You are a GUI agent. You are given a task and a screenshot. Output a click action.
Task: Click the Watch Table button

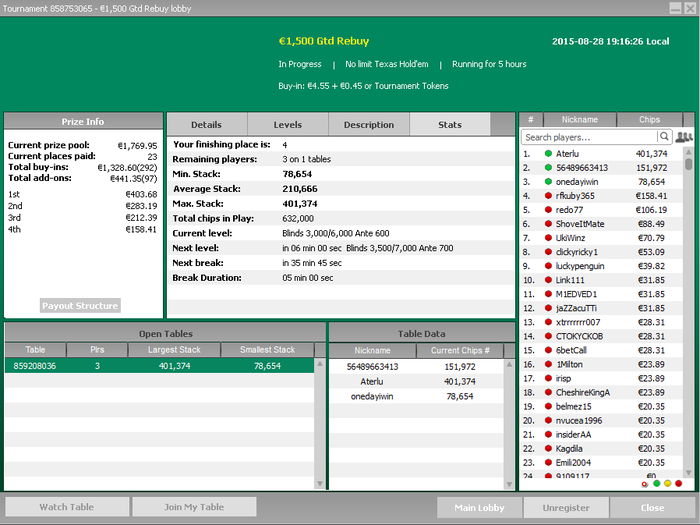tap(67, 507)
